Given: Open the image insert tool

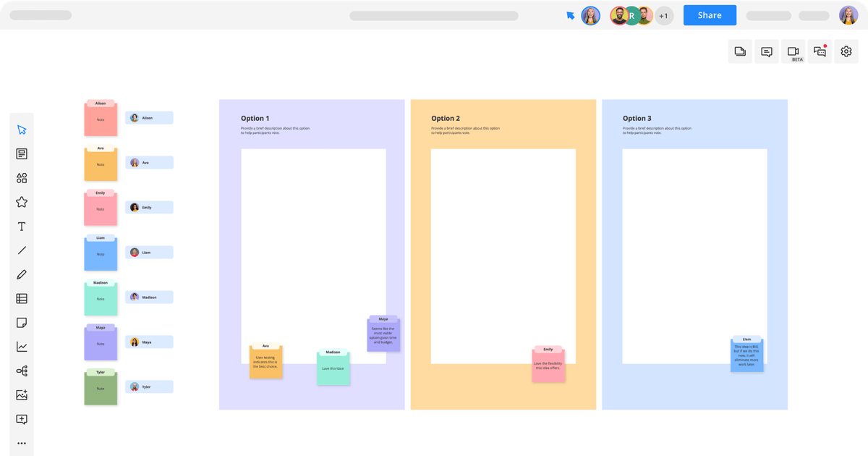Looking at the screenshot, I should [22, 394].
